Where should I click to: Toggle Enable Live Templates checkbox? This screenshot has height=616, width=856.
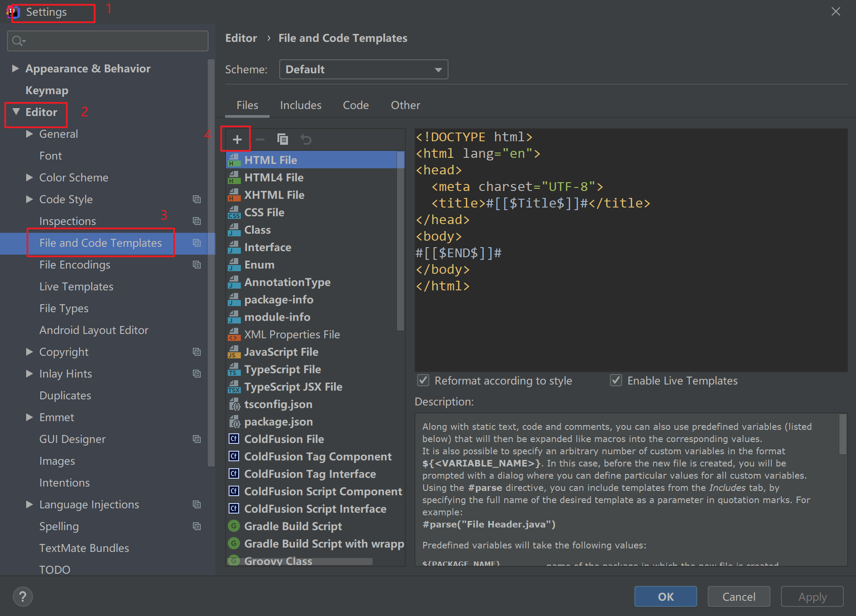pos(615,380)
